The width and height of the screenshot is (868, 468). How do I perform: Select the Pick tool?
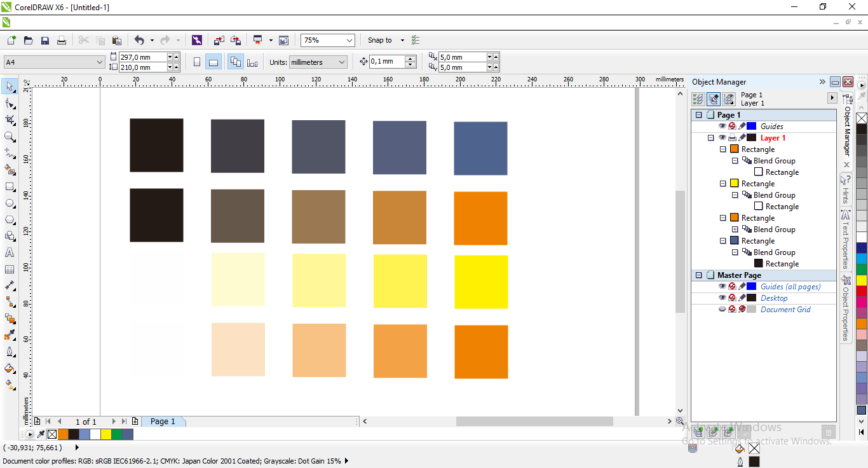[x=10, y=86]
